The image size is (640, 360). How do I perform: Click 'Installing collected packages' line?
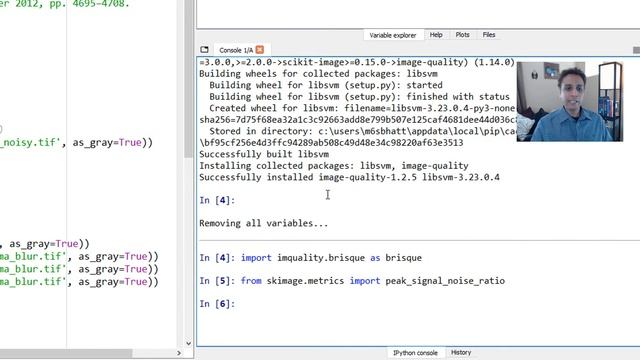tap(333, 166)
